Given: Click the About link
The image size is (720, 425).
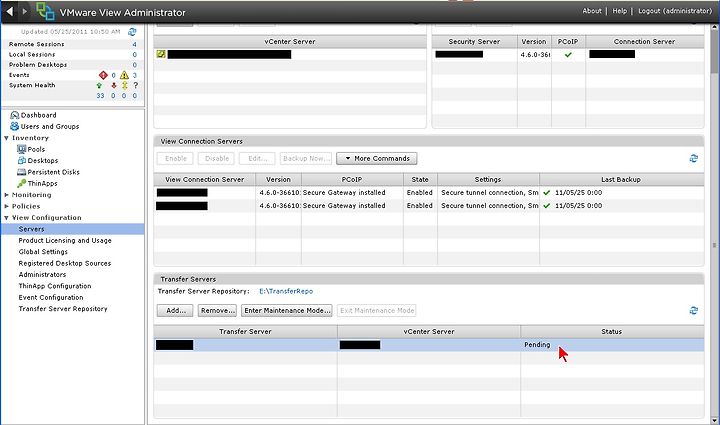Looking at the screenshot, I should click(x=591, y=11).
